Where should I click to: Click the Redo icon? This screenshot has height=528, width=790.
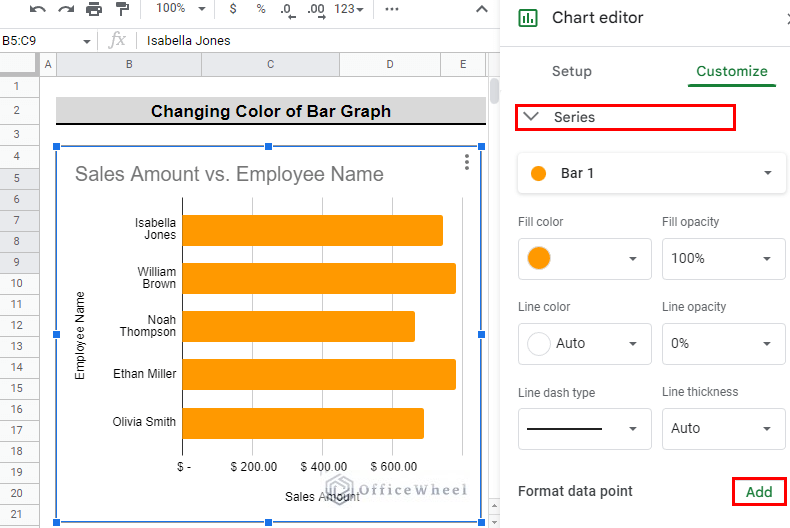point(66,9)
